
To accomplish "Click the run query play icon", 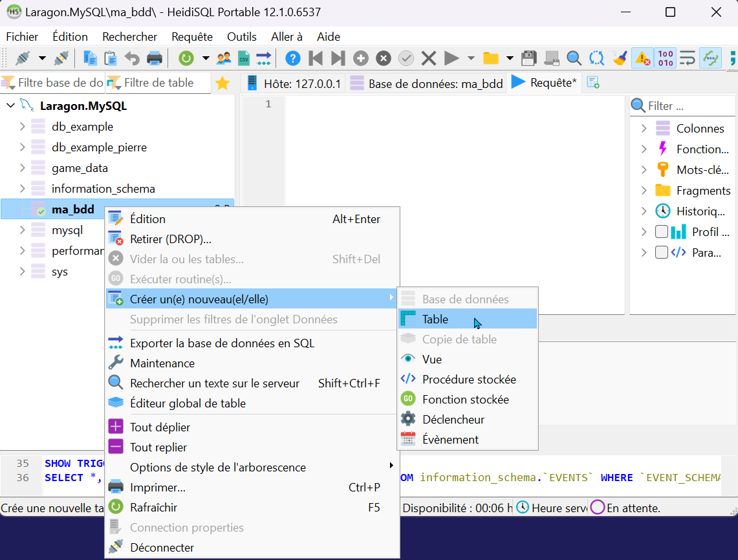I will click(452, 58).
